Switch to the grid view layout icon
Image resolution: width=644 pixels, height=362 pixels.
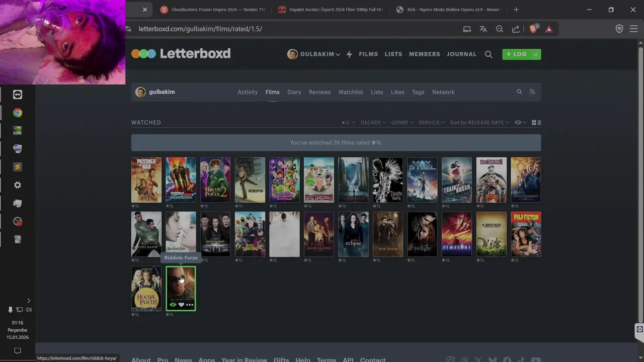(534, 123)
